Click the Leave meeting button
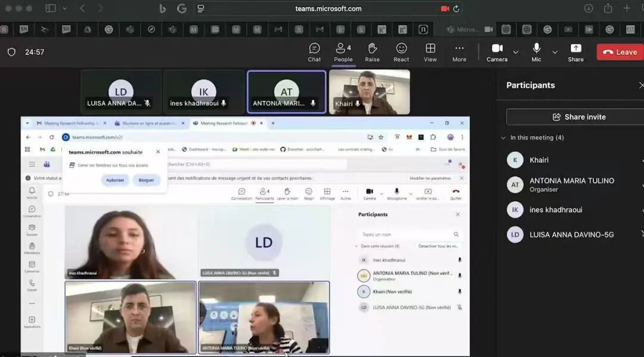This screenshot has width=644, height=357. pyautogui.click(x=620, y=52)
